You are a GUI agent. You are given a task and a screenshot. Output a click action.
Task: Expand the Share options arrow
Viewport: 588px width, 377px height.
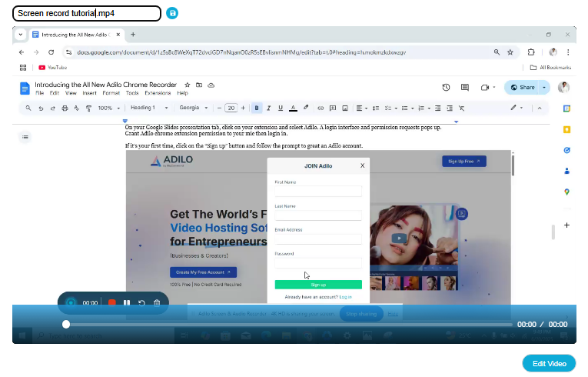click(x=544, y=88)
